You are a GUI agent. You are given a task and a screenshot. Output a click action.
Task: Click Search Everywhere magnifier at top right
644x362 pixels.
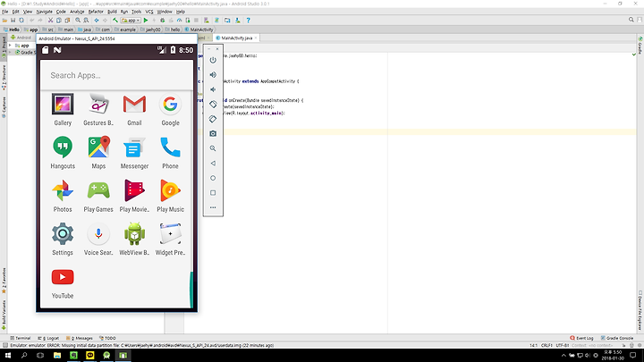631,20
